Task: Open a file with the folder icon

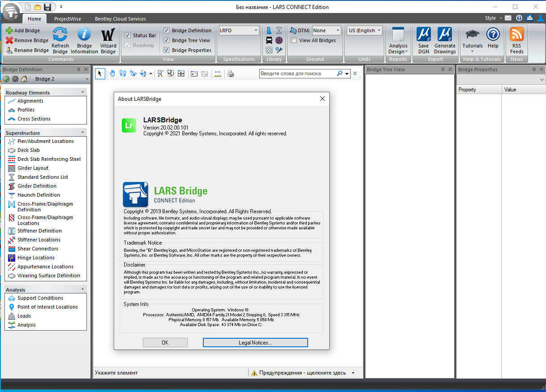Action: click(x=38, y=7)
